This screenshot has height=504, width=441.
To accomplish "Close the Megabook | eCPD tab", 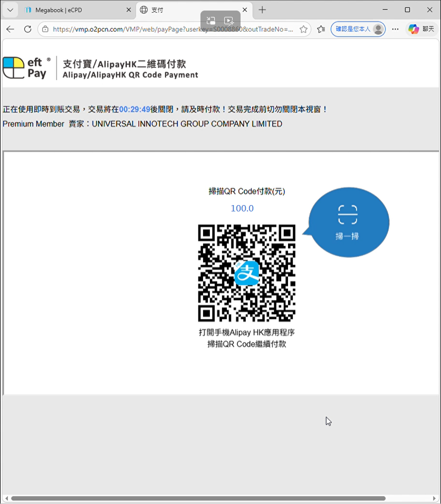I will [129, 10].
